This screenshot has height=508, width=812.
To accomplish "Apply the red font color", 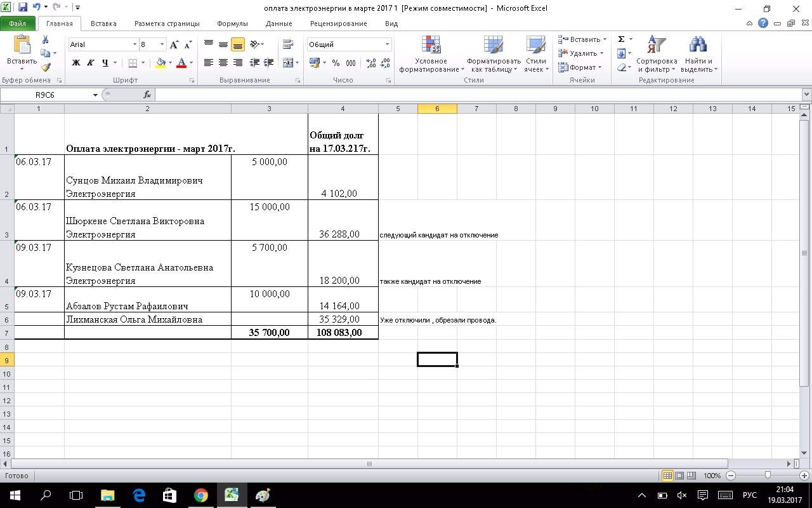I will point(181,63).
